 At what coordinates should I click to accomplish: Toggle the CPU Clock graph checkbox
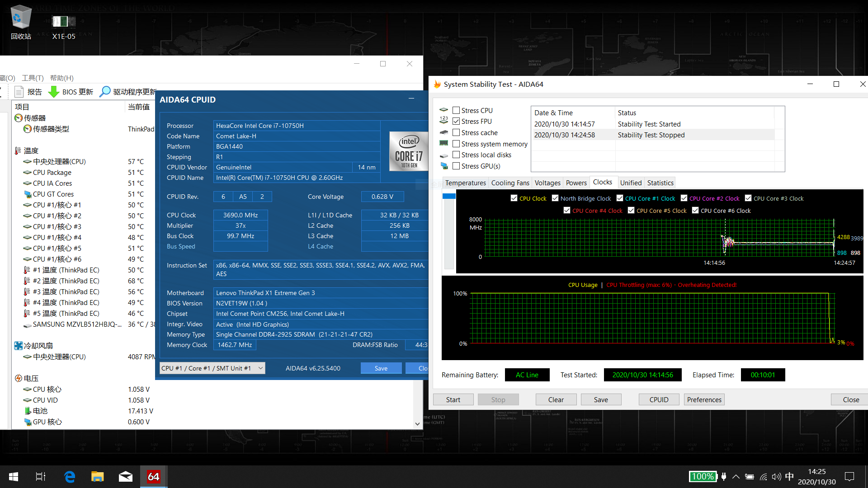pyautogui.click(x=514, y=198)
